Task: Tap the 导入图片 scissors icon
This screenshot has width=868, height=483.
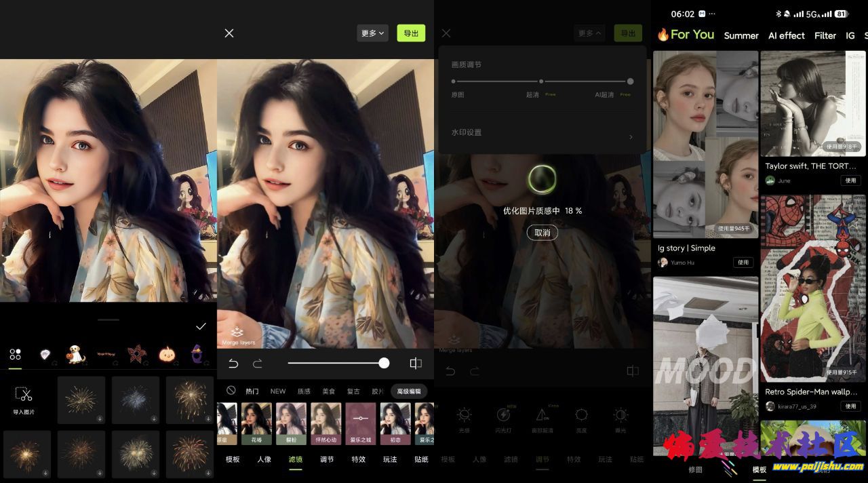Action: pyautogui.click(x=24, y=395)
